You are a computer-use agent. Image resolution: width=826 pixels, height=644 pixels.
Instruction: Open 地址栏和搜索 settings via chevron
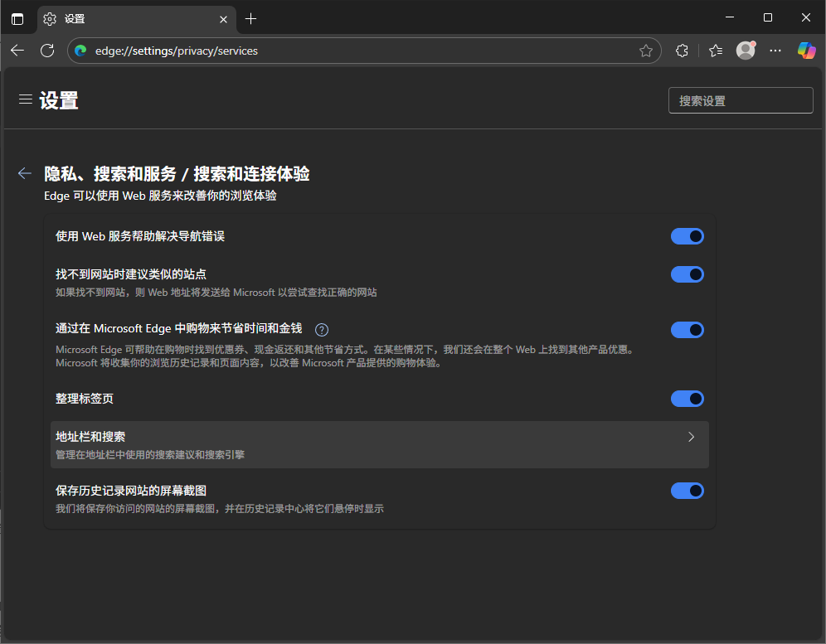[691, 437]
